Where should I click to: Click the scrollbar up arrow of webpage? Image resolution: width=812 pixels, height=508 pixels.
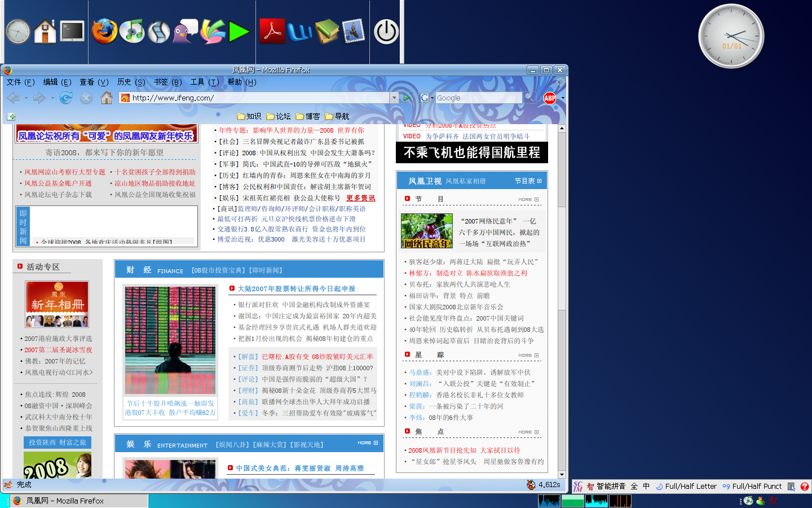pos(562,128)
